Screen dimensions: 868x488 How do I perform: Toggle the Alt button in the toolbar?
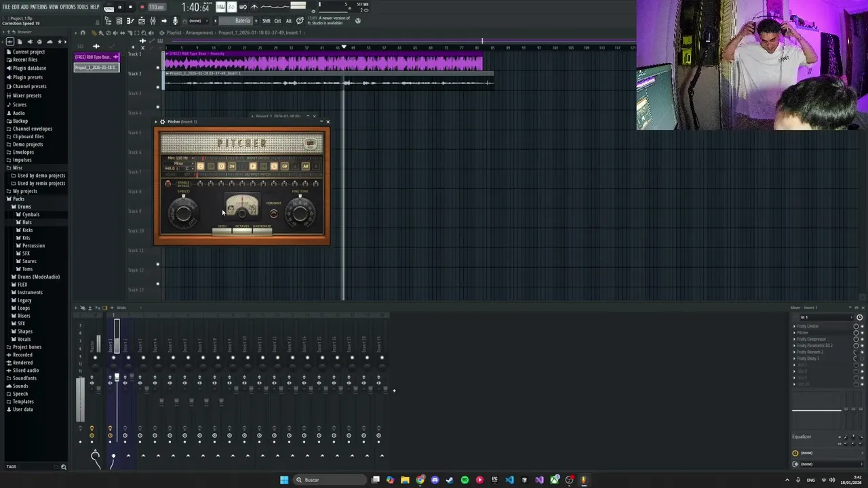(x=289, y=21)
